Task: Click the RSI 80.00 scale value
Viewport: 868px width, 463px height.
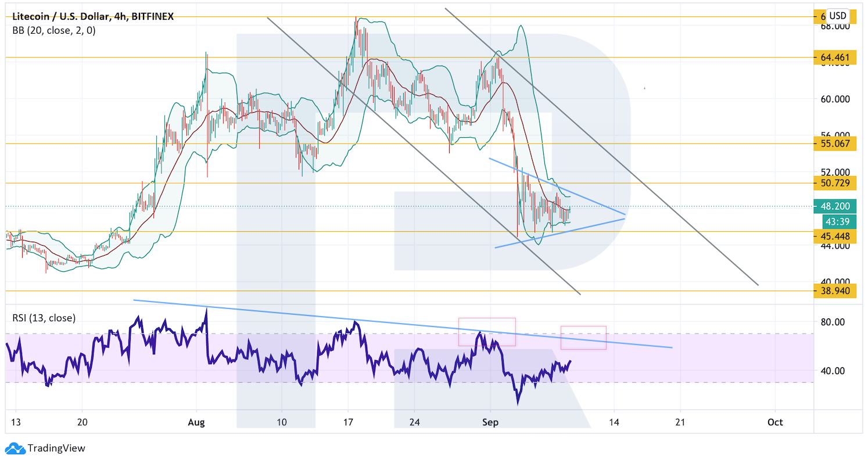Action: coord(832,322)
